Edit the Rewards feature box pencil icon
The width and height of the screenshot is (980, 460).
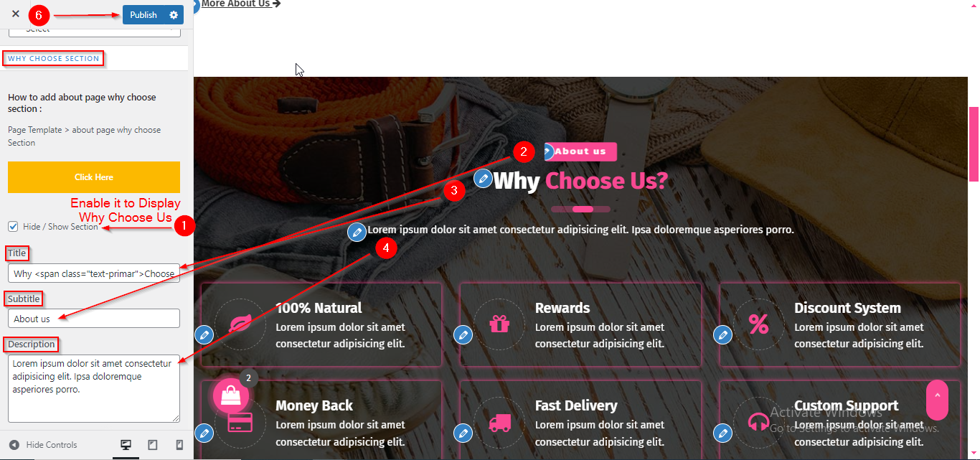click(x=463, y=334)
